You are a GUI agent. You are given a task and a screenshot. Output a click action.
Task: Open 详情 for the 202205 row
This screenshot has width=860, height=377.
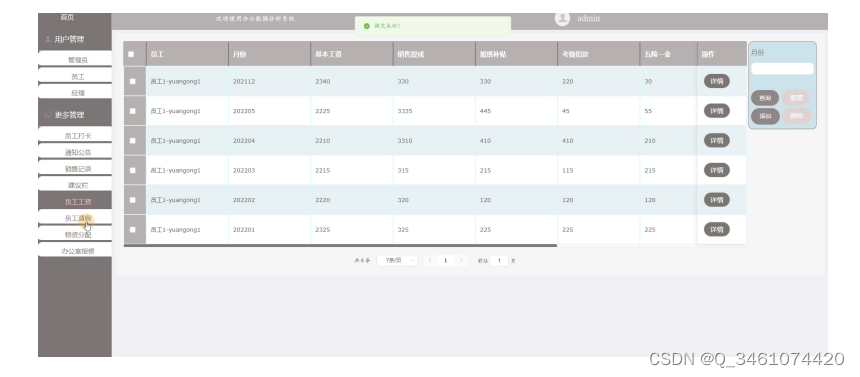716,111
